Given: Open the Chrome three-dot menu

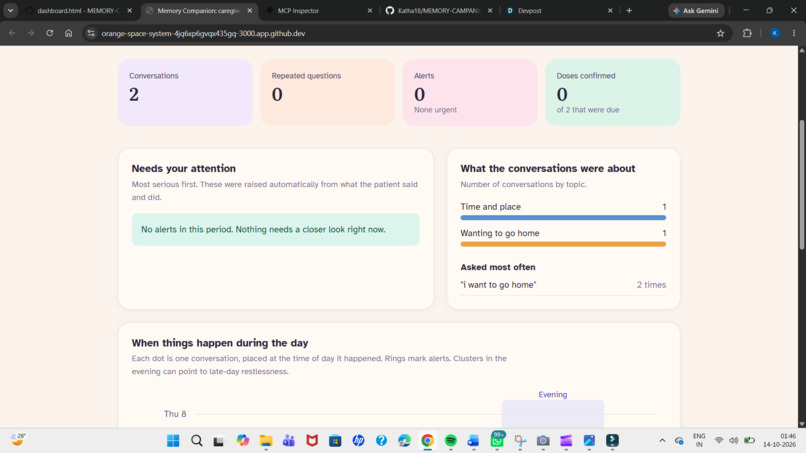Looking at the screenshot, I should coord(794,33).
